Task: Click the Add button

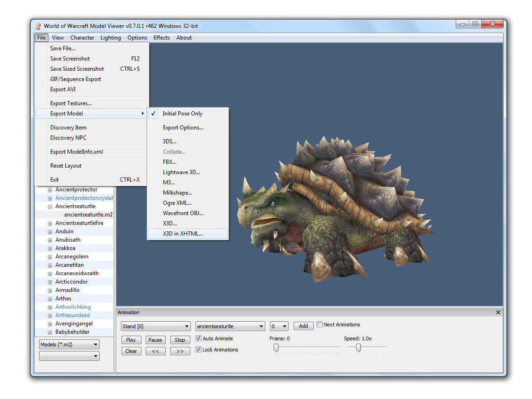Action: [x=303, y=326]
